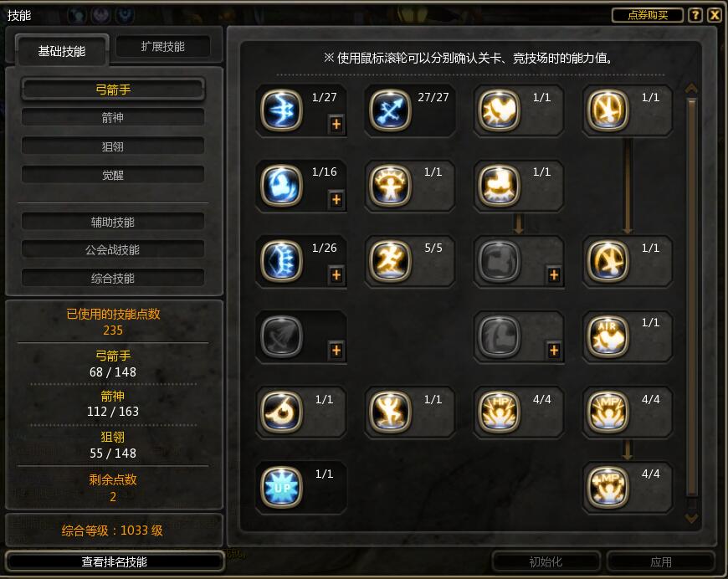Open the 扩展技能 tab

[163, 46]
